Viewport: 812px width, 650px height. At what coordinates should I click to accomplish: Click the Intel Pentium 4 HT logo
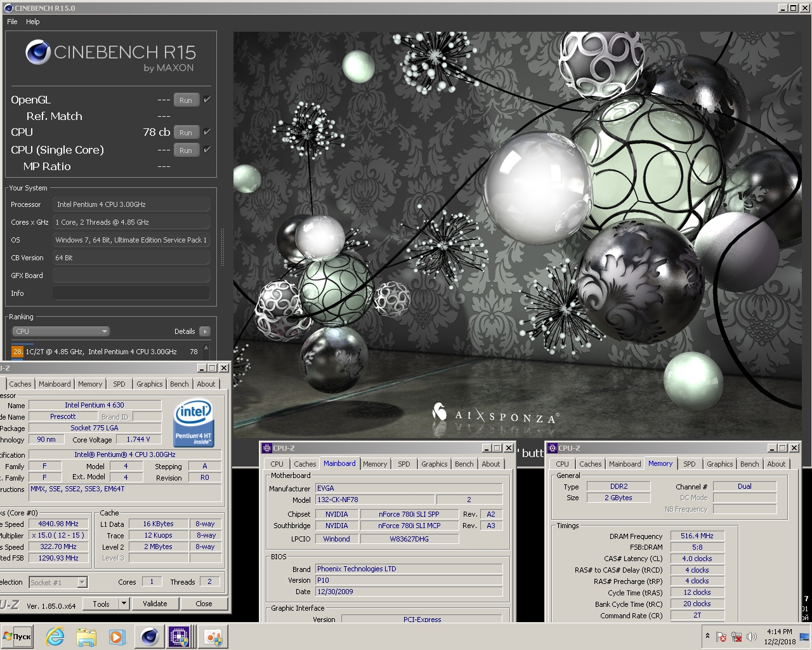pyautogui.click(x=194, y=423)
